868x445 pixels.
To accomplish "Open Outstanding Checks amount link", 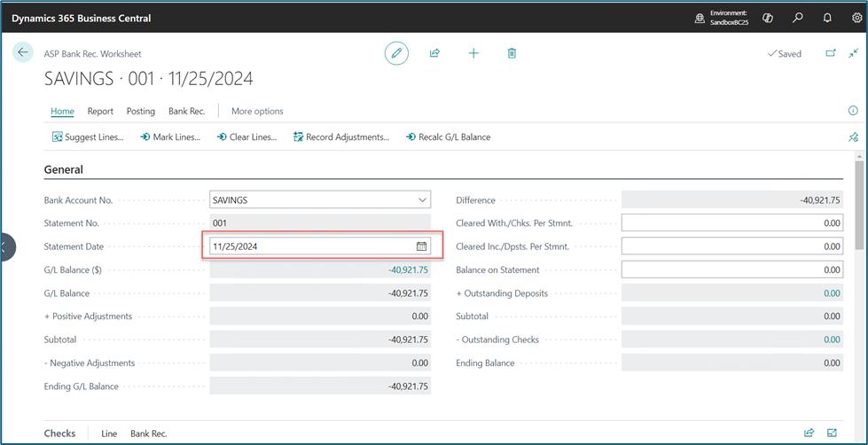I will tap(832, 340).
